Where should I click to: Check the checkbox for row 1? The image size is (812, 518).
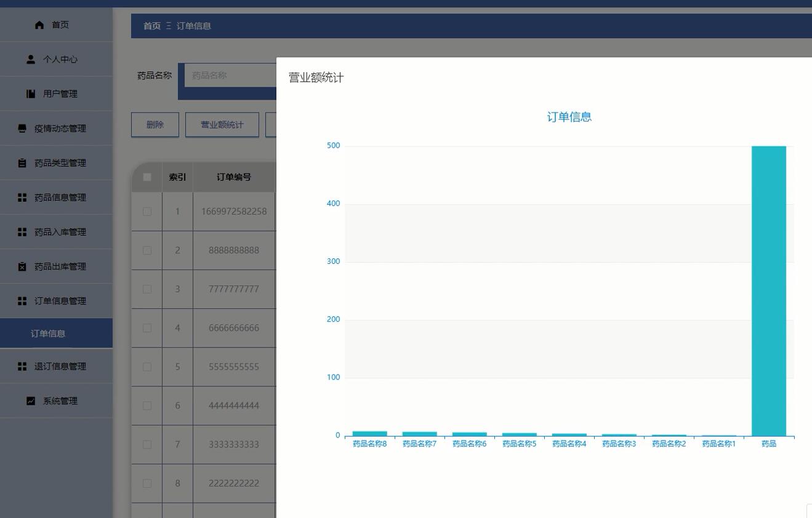coord(147,212)
